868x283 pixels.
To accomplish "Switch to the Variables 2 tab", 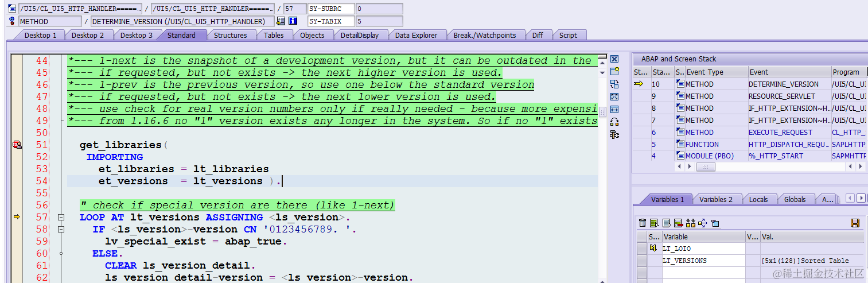I will (715, 200).
